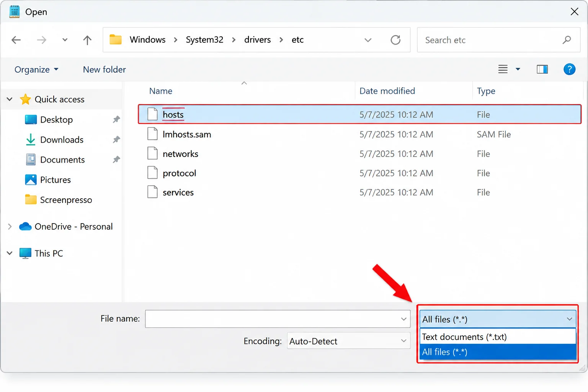Navigate to drivers in the breadcrumb

258,40
